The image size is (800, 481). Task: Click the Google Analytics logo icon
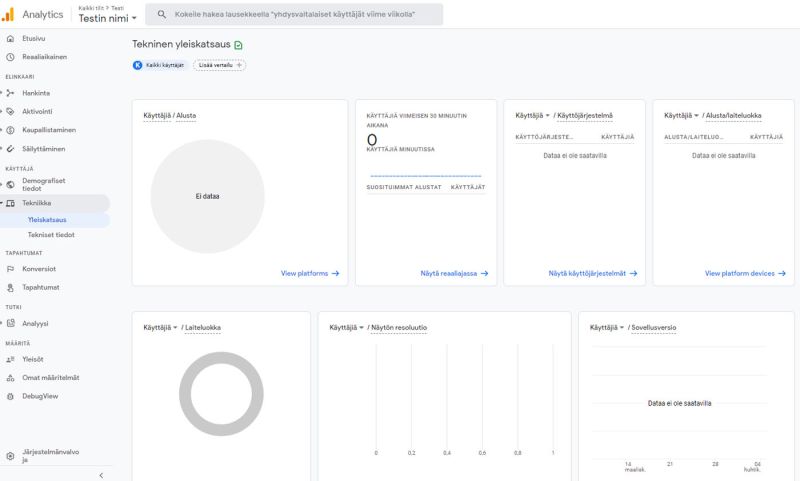[x=8, y=14]
